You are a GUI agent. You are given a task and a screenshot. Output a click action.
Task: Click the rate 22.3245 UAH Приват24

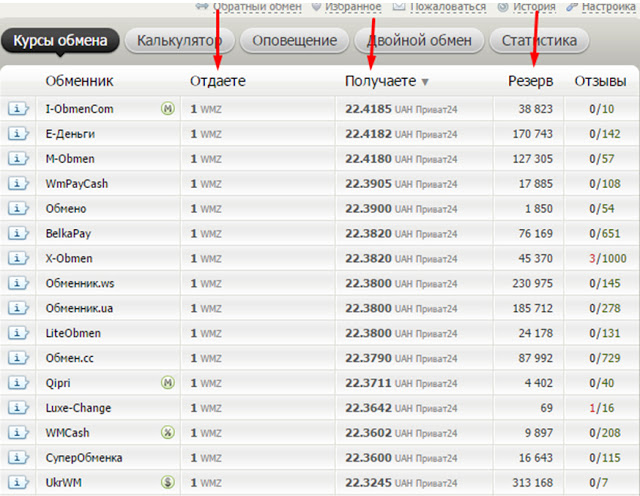[x=401, y=483]
